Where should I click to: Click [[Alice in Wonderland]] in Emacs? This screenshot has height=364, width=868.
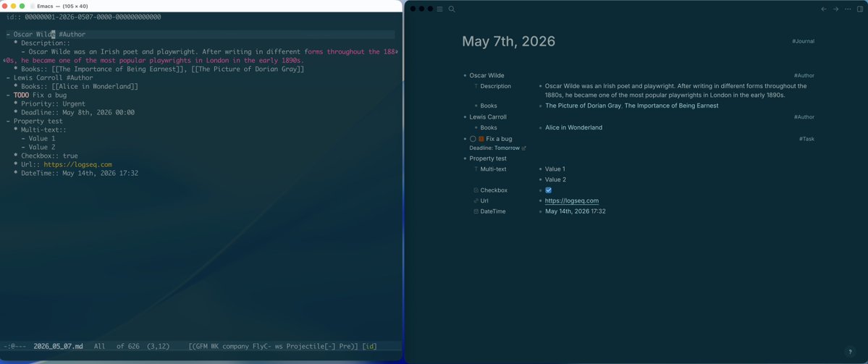(95, 86)
